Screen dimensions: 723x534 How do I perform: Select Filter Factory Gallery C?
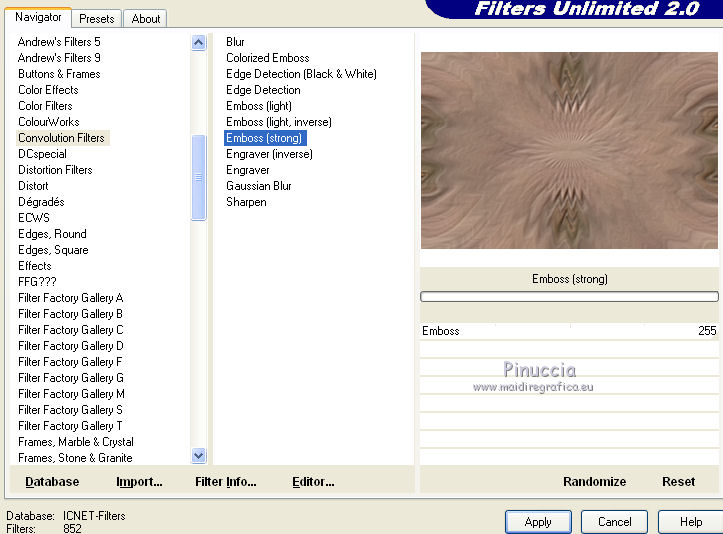[71, 330]
